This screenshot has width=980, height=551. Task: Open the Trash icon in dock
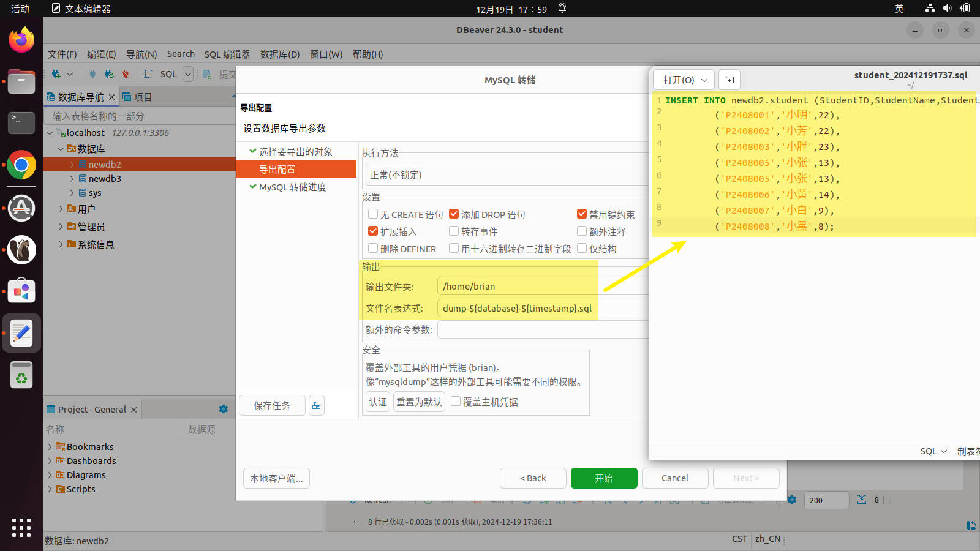tap(21, 375)
